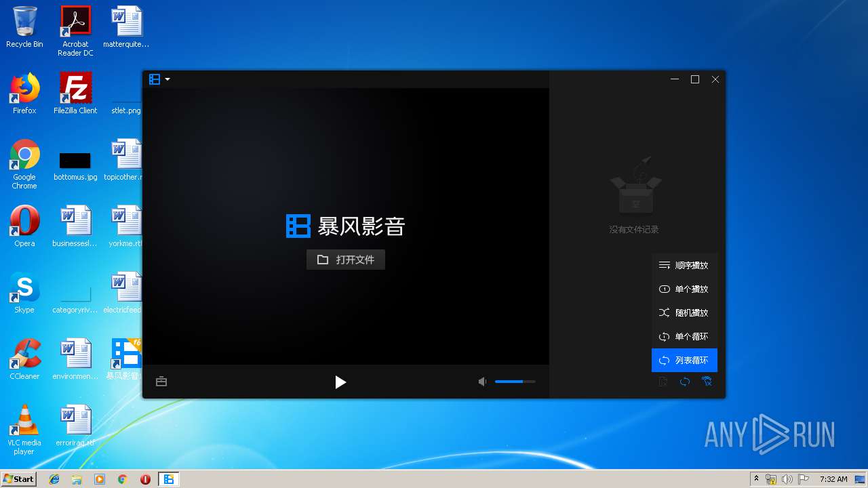The height and width of the screenshot is (488, 868).
Task: Click the clear history icon in playlist footer
Action: [707, 382]
